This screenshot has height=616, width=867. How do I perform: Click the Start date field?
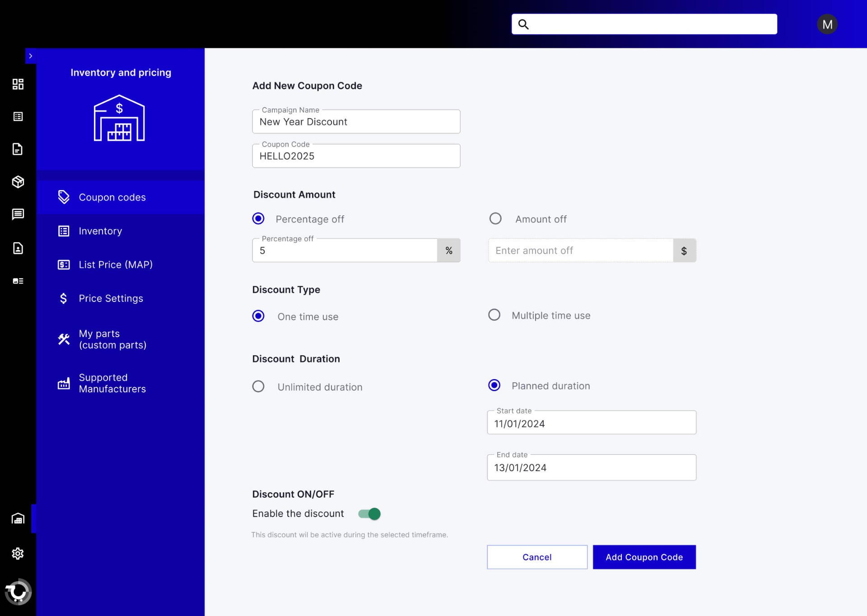[x=592, y=422]
